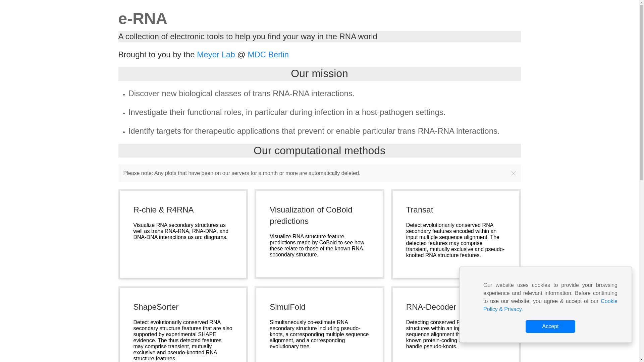Click the CoBold predictions description text
644x362 pixels.
tap(317, 245)
